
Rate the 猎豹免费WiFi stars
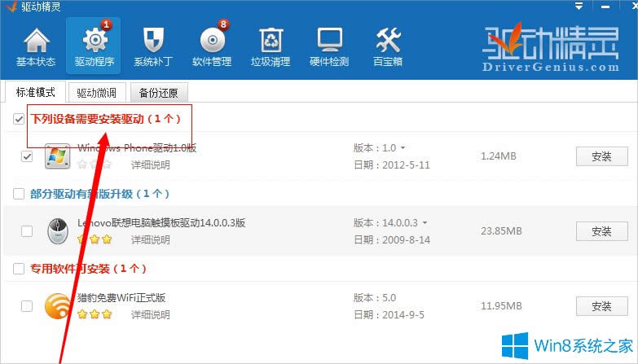tap(95, 314)
